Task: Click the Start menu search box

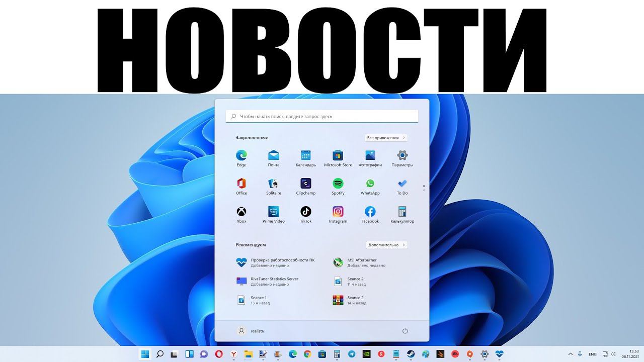Action: tap(322, 116)
